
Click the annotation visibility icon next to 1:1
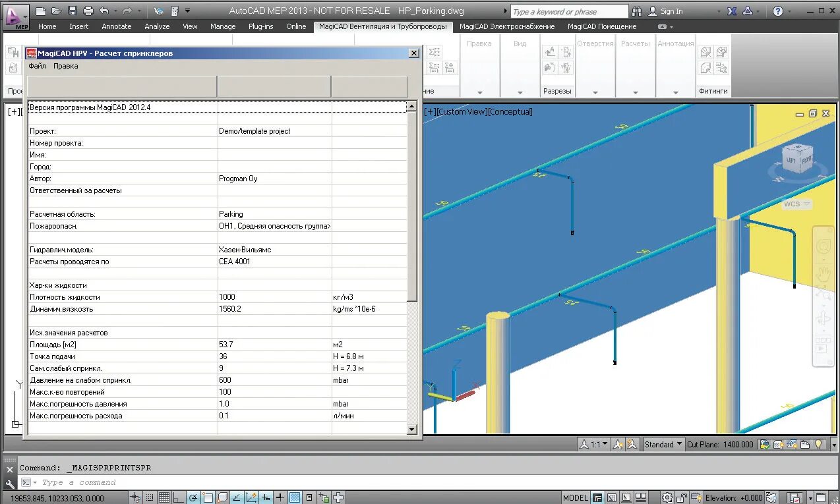point(618,445)
